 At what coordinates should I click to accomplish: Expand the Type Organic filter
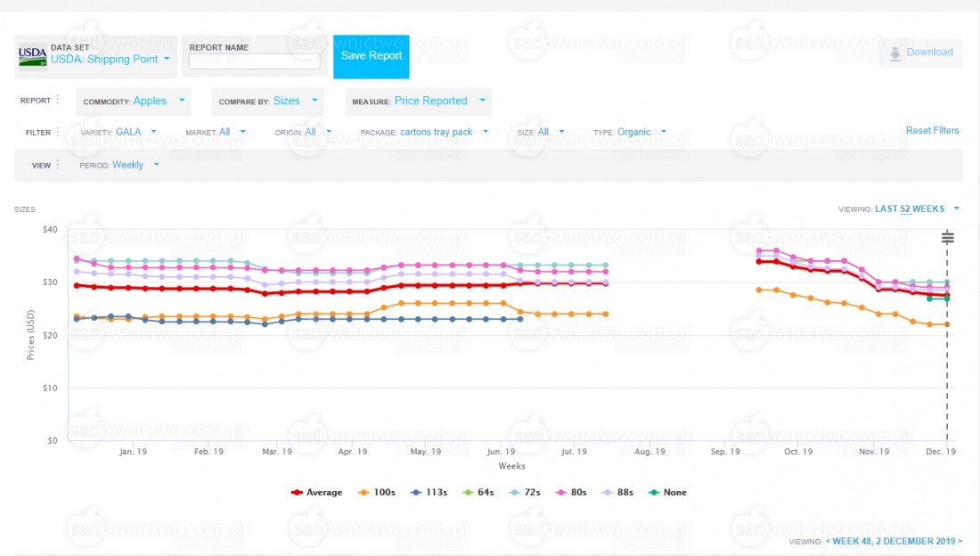[630, 132]
